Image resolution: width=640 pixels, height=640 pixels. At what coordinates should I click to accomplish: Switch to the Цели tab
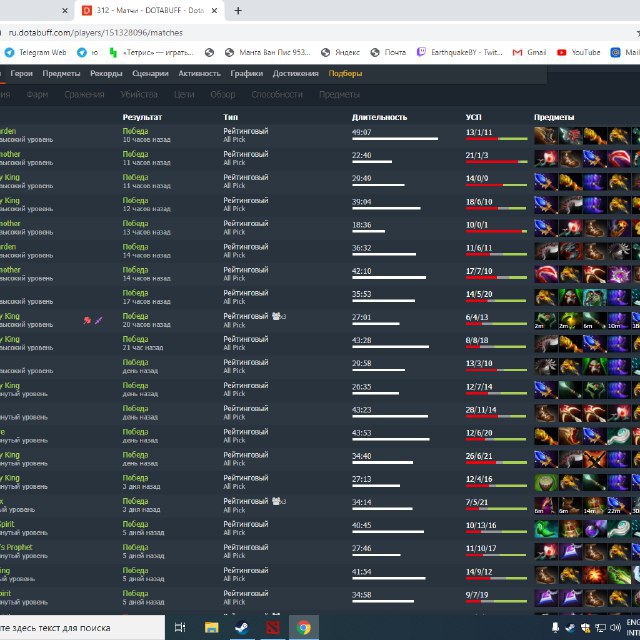tap(184, 95)
